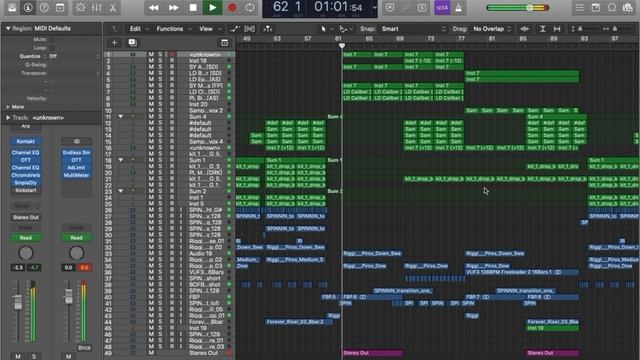Collapse the Sum 4 track stack
This screenshot has width=640, height=360.
pyautogui.click(x=120, y=117)
